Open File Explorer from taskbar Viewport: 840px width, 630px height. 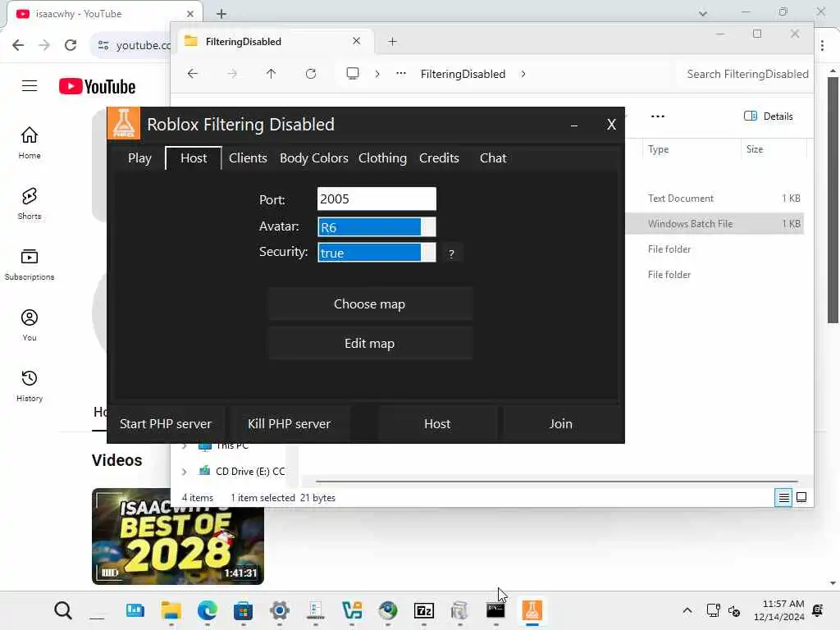[171, 610]
